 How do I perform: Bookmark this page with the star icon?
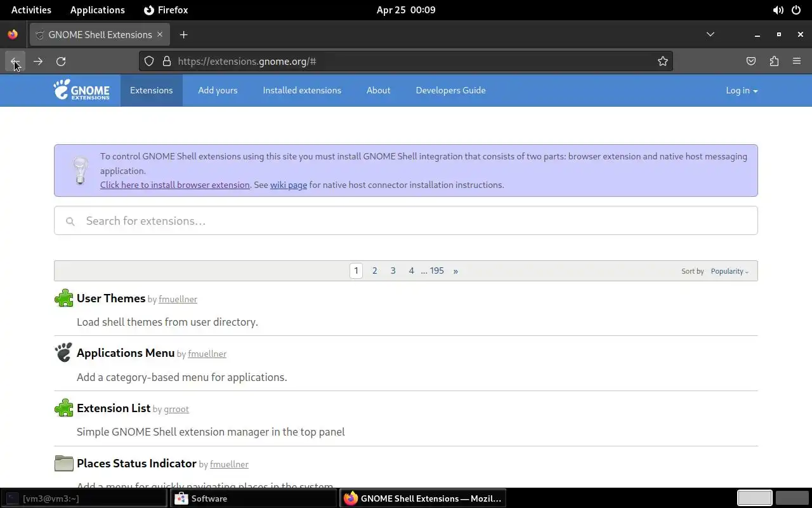(663, 61)
